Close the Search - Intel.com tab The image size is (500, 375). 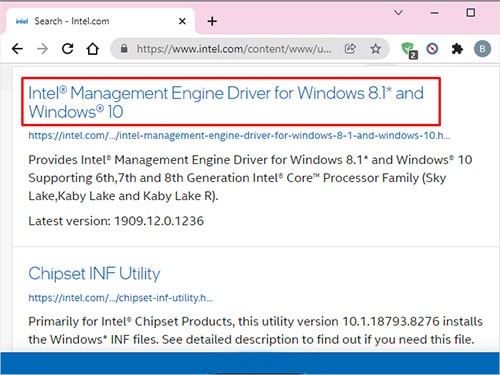pyautogui.click(x=182, y=21)
